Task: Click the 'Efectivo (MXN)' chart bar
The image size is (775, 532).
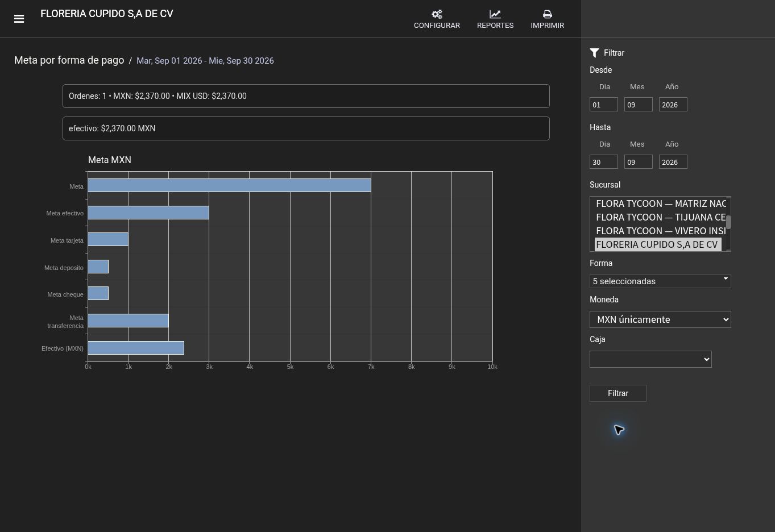Action: pos(136,348)
